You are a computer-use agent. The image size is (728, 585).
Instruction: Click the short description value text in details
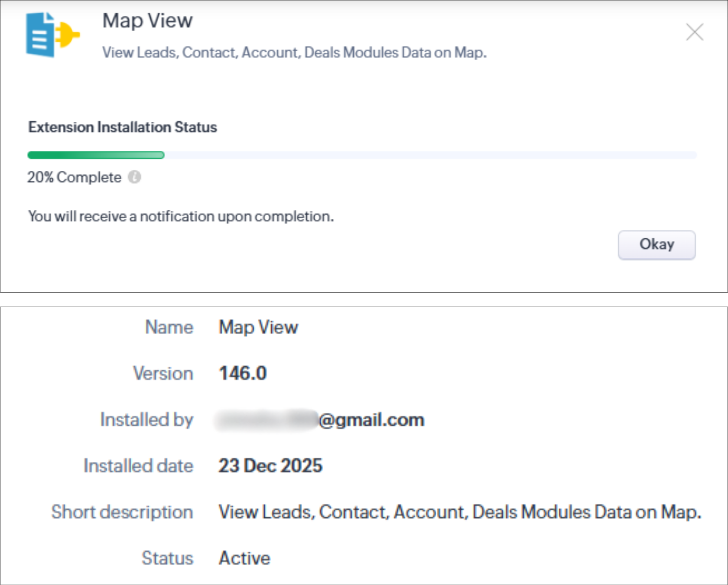(459, 512)
